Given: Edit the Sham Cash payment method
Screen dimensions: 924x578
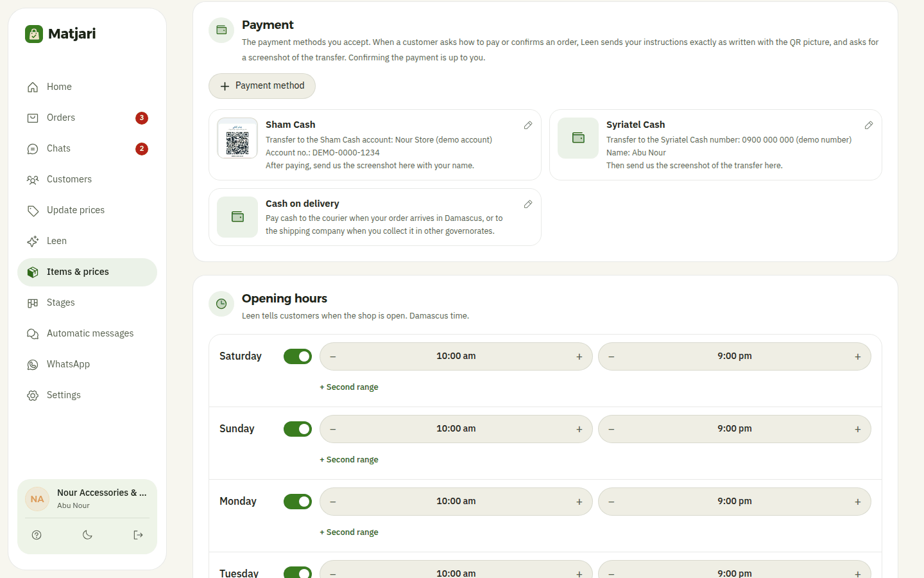Looking at the screenshot, I should pos(528,125).
